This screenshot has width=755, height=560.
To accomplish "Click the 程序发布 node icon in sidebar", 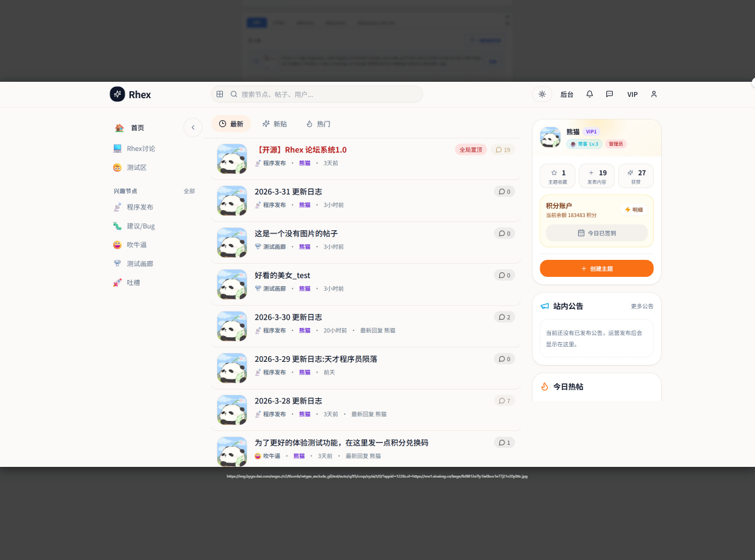I will click(118, 207).
